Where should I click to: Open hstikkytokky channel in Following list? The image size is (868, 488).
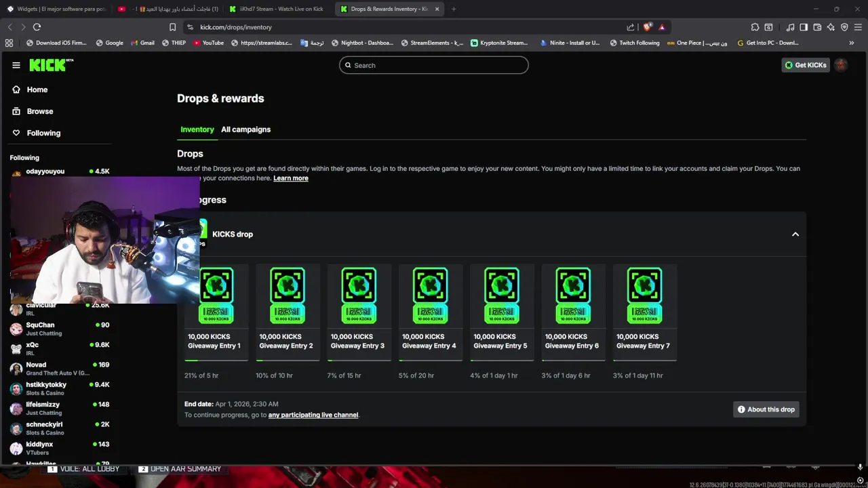pos(60,388)
